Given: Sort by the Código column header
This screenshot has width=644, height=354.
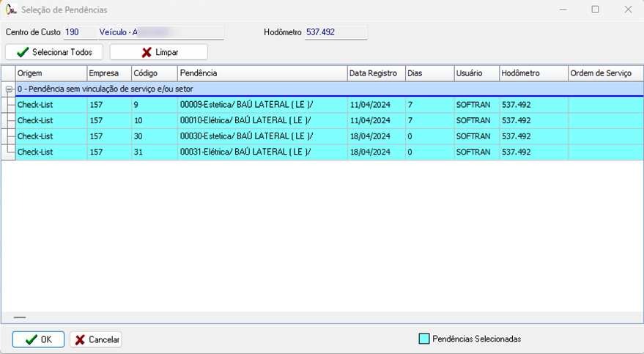Looking at the screenshot, I should click(155, 73).
